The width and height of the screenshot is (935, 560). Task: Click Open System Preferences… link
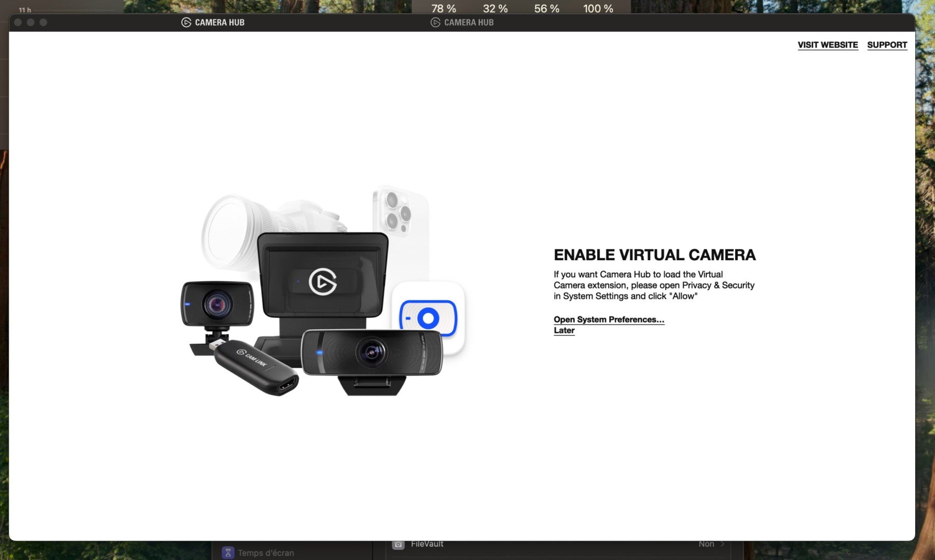[609, 319]
